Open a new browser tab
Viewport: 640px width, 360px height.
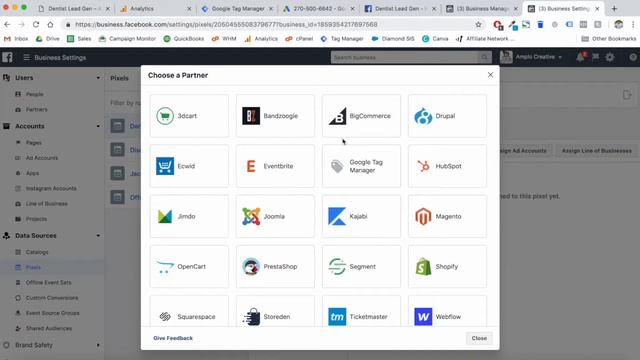point(614,9)
